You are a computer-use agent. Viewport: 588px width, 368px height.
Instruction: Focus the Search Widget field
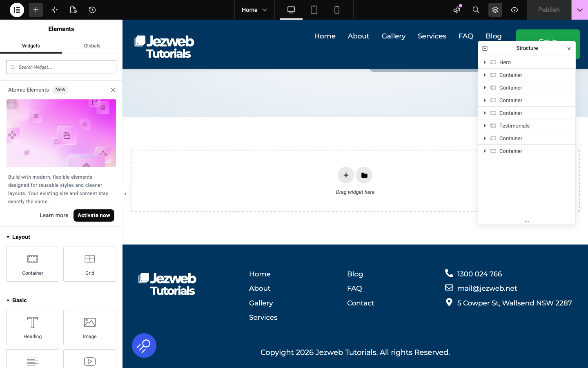pyautogui.click(x=61, y=67)
